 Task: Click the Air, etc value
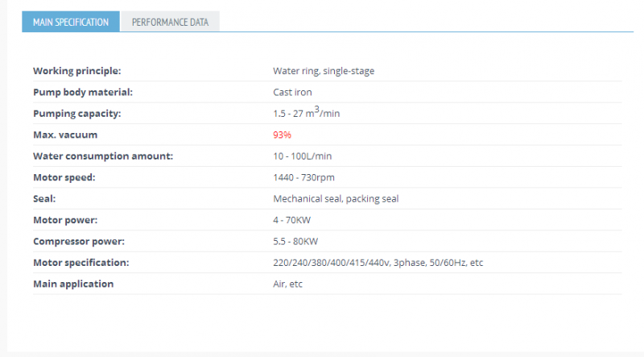pyautogui.click(x=288, y=284)
